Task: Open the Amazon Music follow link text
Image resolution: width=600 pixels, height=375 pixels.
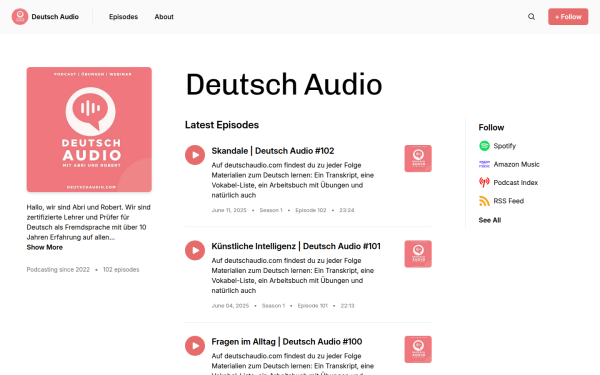Action: click(517, 164)
